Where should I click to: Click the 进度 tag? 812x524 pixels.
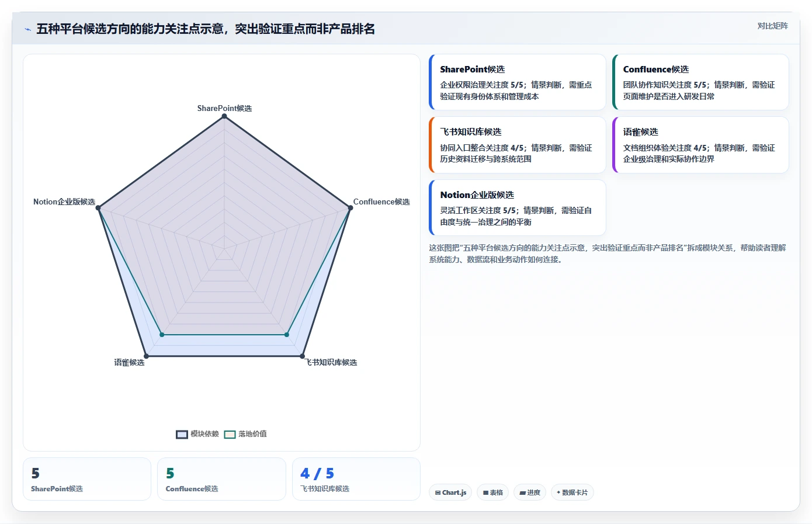[x=530, y=492]
